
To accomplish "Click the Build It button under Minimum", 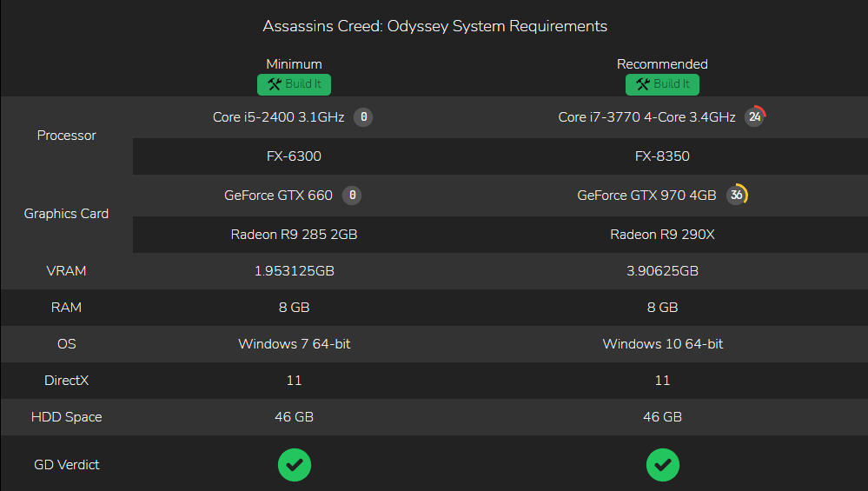I will coord(294,84).
